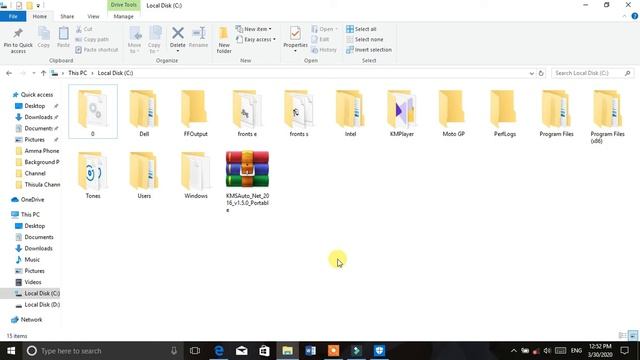Click Network in the navigation pane

click(27, 320)
